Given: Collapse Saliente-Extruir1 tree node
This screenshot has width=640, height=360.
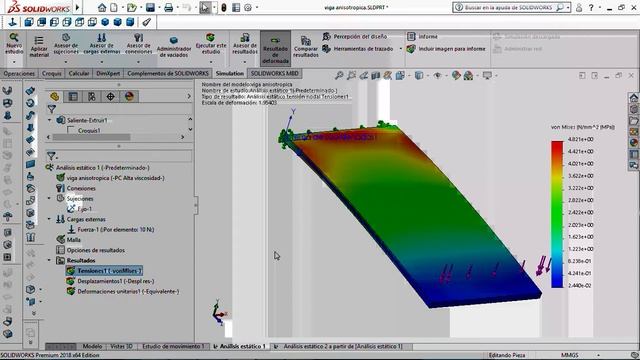Looking at the screenshot, I should [x=50, y=120].
